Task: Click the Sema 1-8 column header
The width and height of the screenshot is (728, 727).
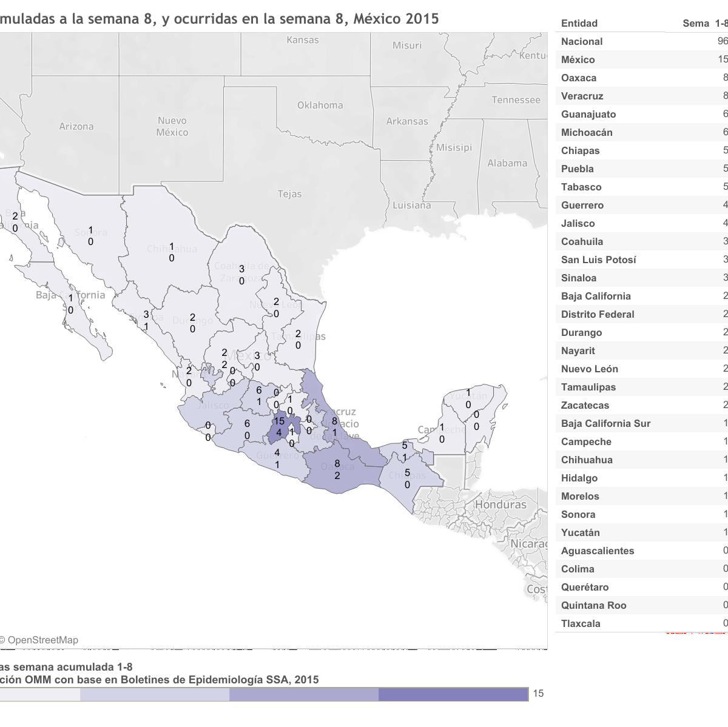Action: (x=704, y=23)
